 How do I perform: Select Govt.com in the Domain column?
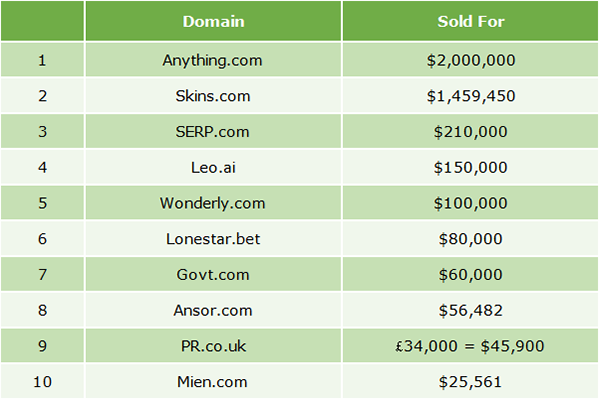(213, 274)
